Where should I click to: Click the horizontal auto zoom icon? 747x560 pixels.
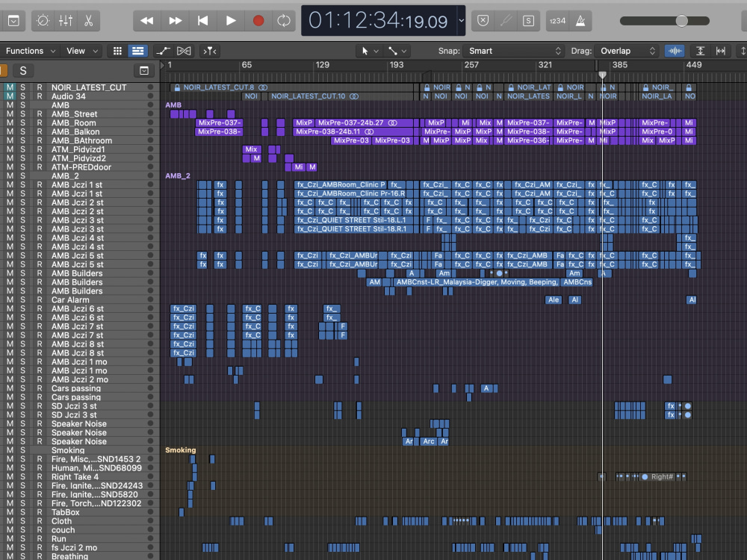tap(721, 51)
